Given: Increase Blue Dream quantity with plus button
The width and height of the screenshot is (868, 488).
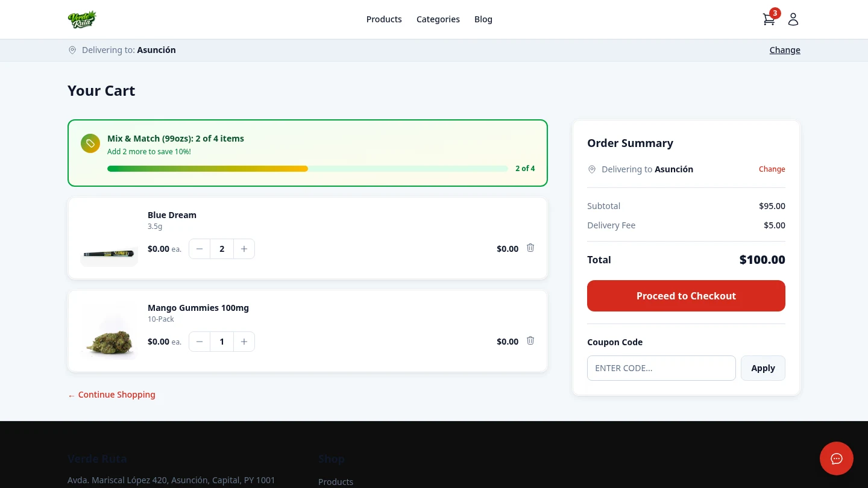Looking at the screenshot, I should click(x=244, y=248).
